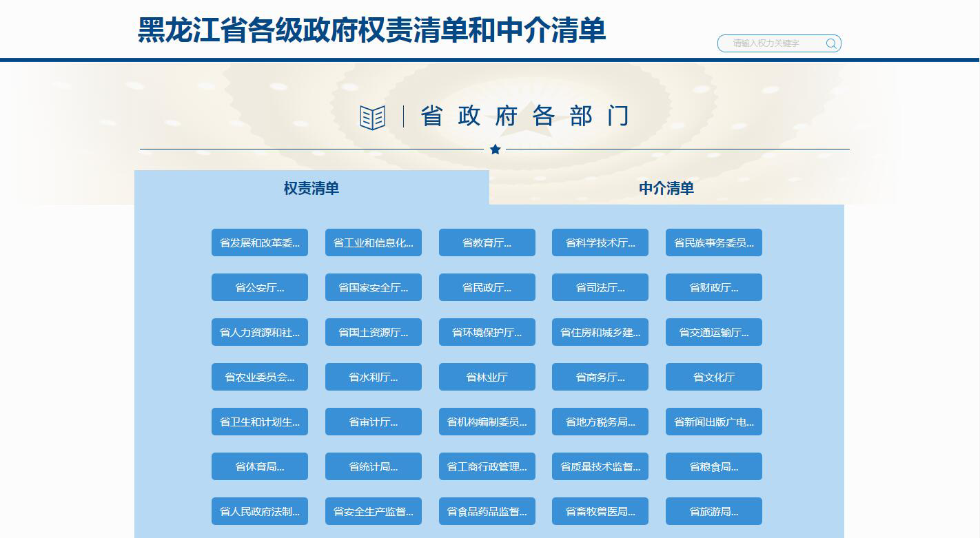The width and height of the screenshot is (980, 538).
Task: Click the book icon beside 省政府各部门
Action: [373, 117]
